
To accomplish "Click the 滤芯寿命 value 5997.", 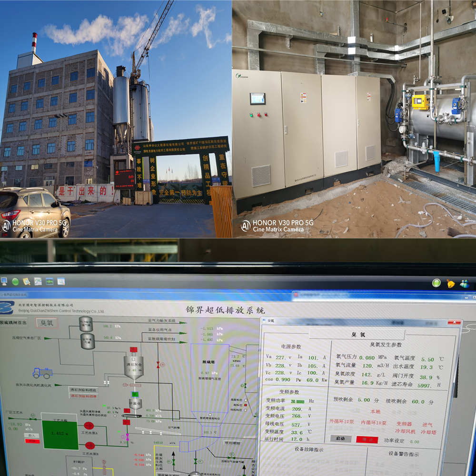I will pos(425,386).
